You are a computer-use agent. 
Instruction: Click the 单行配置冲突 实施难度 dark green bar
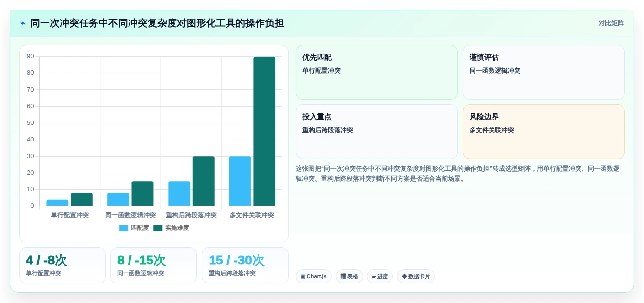coord(82,200)
